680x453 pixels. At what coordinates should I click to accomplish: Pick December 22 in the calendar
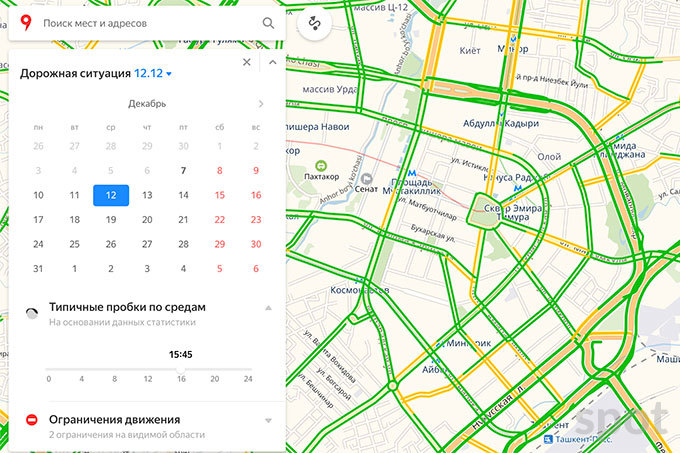(x=219, y=220)
